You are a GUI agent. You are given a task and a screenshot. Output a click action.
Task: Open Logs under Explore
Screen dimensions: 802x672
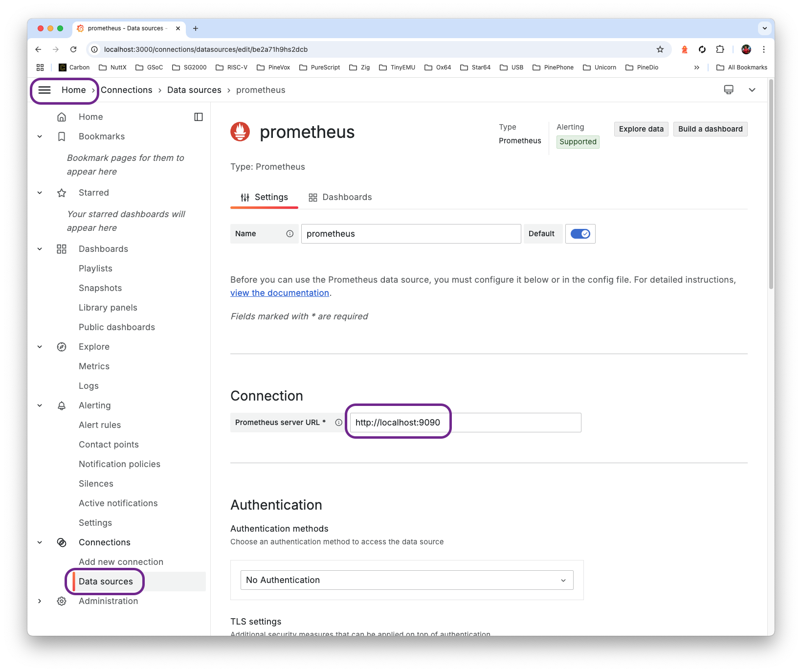coord(89,386)
